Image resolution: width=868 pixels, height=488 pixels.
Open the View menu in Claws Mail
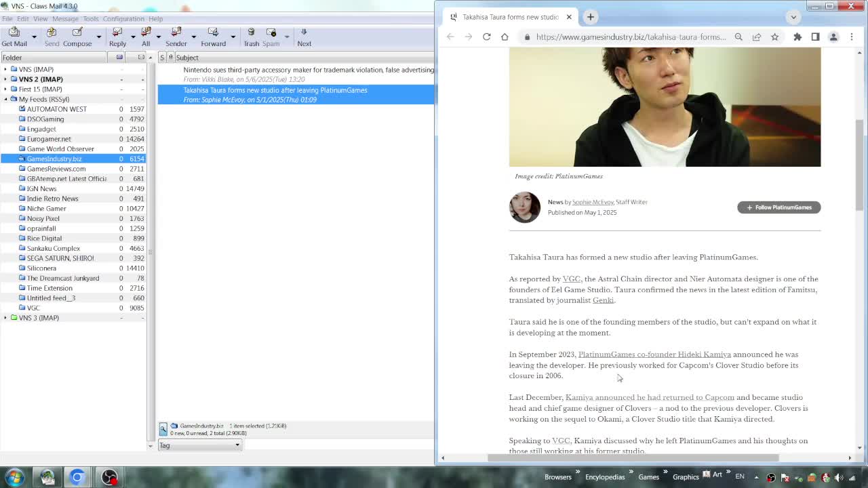tap(41, 19)
